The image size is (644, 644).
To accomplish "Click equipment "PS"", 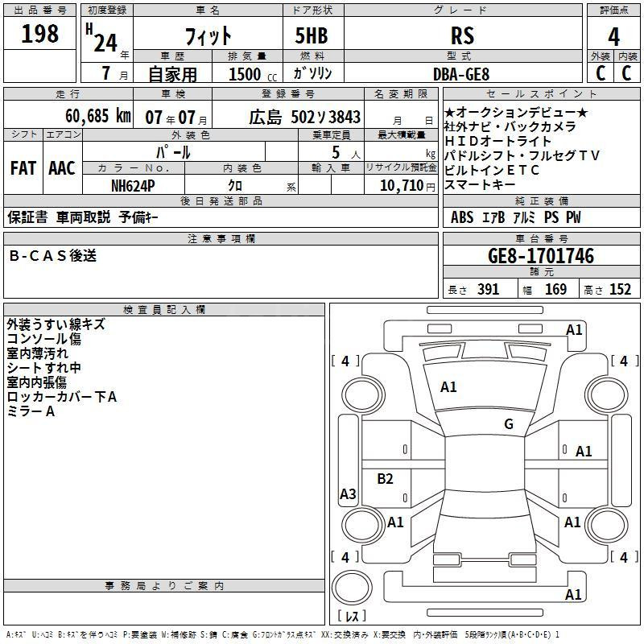I will [551, 217].
